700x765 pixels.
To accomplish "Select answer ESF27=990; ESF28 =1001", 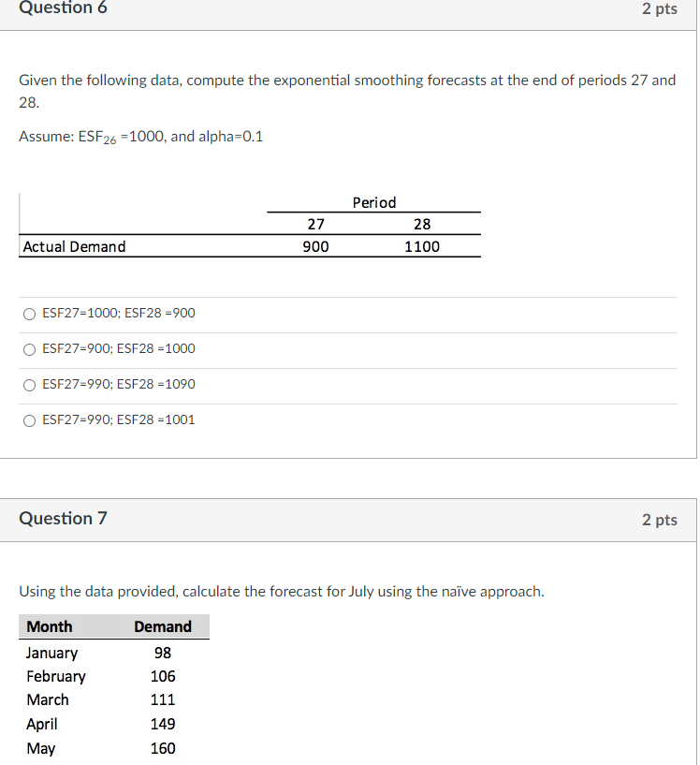I will pyautogui.click(x=29, y=419).
